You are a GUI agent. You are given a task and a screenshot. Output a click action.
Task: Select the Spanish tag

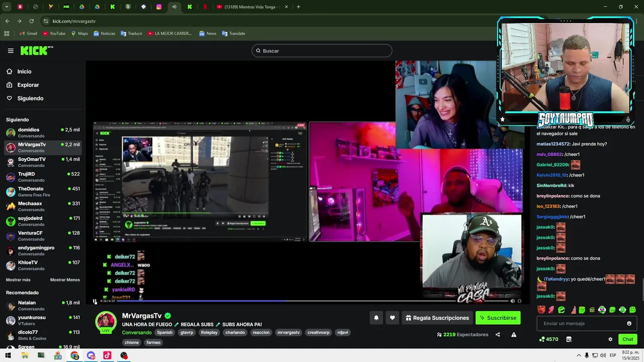(x=165, y=332)
